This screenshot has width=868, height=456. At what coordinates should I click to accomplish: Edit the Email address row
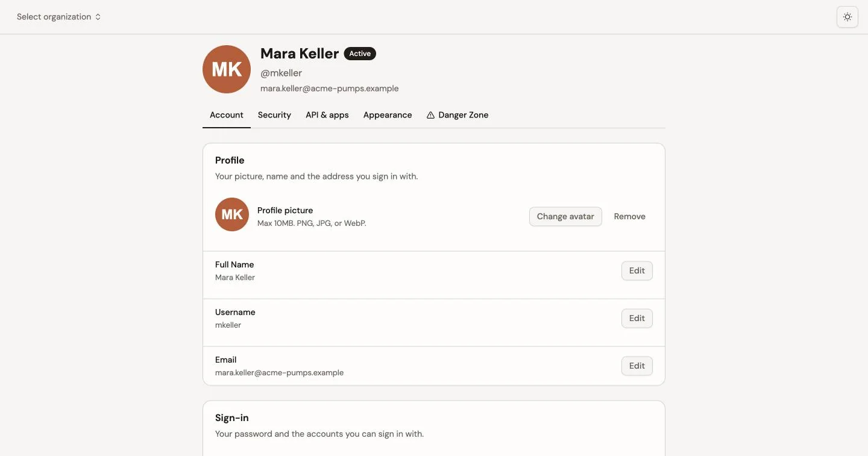tap(637, 366)
